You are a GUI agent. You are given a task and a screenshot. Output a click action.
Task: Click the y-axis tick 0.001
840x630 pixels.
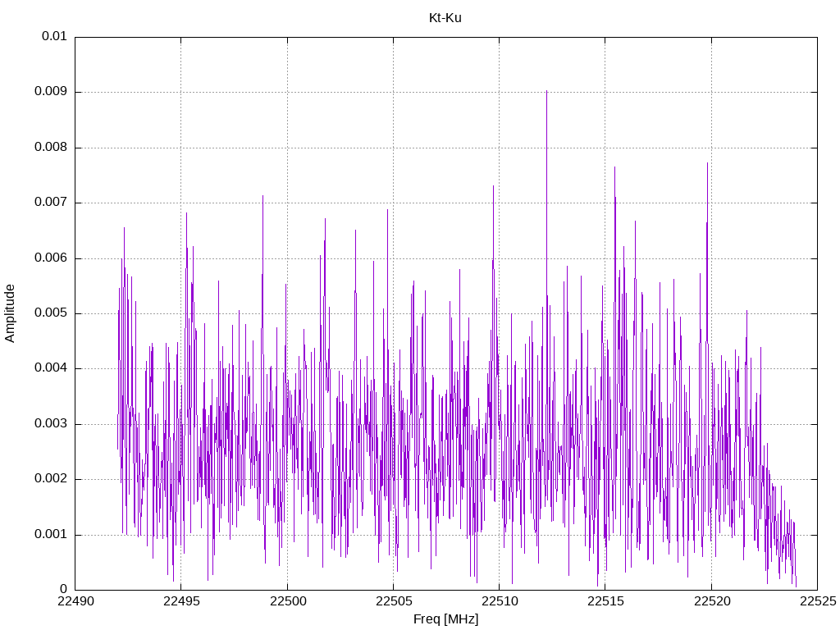(51, 534)
